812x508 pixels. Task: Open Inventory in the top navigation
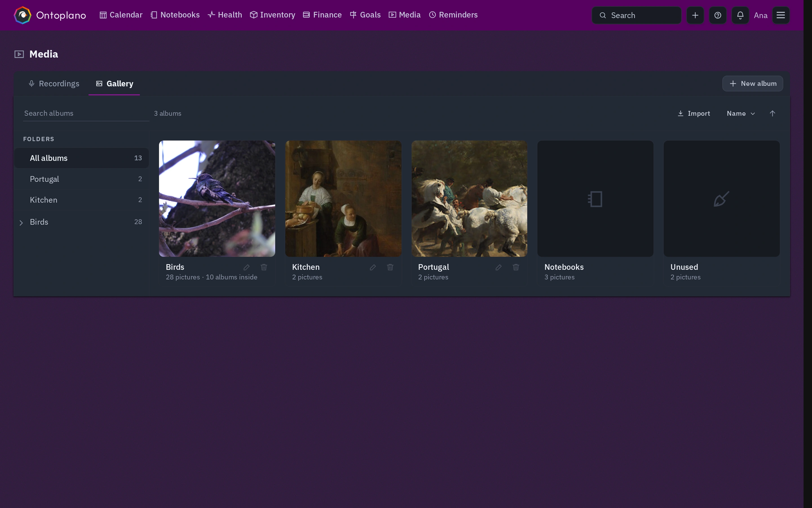tap(272, 15)
